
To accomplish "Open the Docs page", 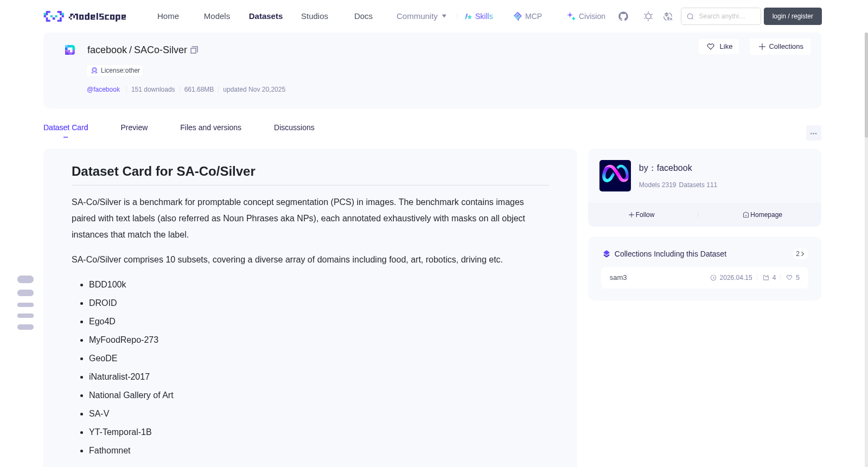I will click(x=363, y=16).
